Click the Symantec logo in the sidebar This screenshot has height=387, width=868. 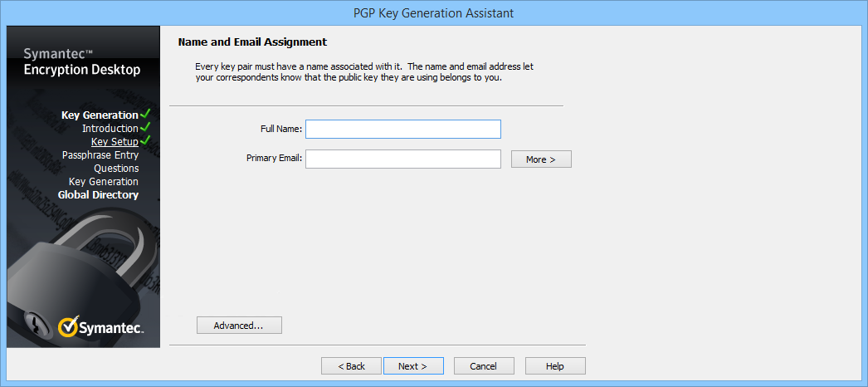(x=101, y=327)
